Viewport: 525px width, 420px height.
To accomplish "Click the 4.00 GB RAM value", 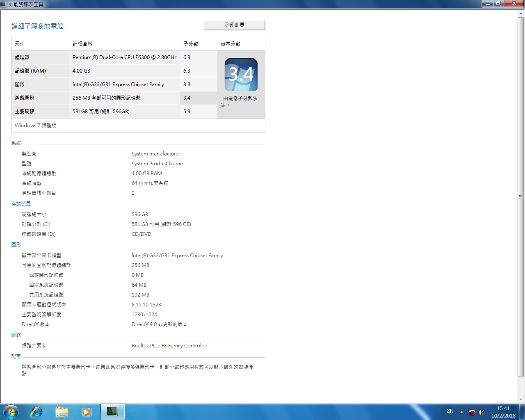I will point(147,173).
